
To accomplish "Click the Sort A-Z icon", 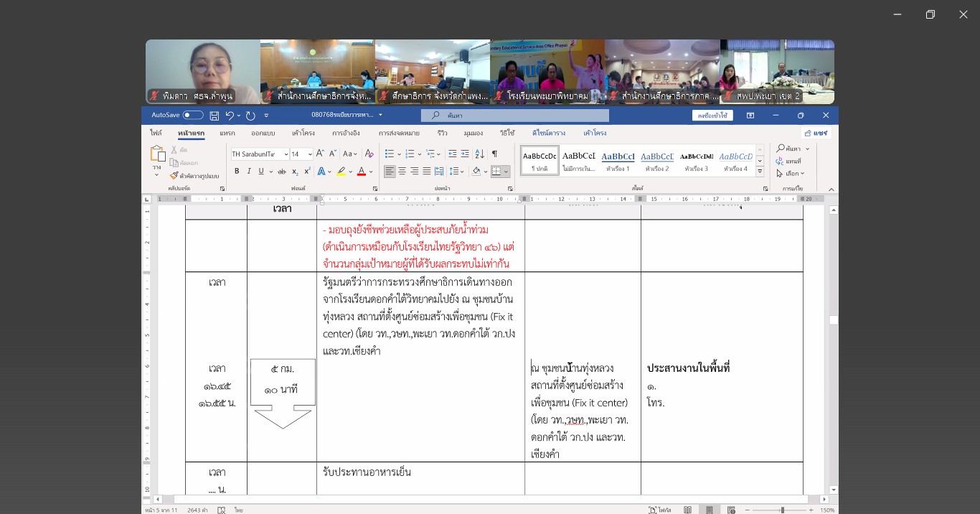I will (x=479, y=154).
